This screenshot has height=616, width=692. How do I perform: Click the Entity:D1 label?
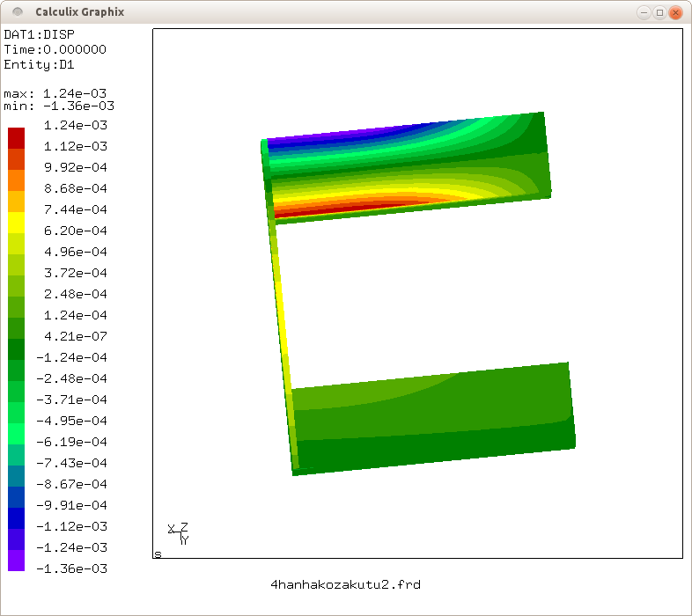click(39, 65)
